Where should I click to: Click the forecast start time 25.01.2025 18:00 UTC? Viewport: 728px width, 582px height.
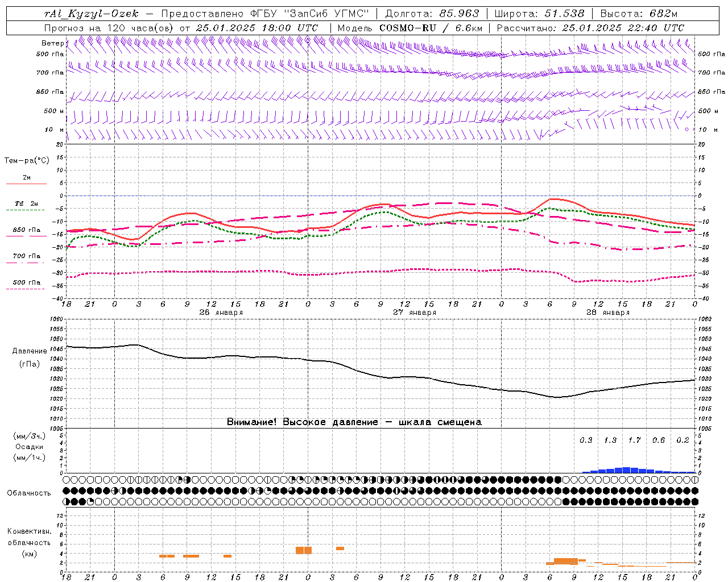point(257,28)
